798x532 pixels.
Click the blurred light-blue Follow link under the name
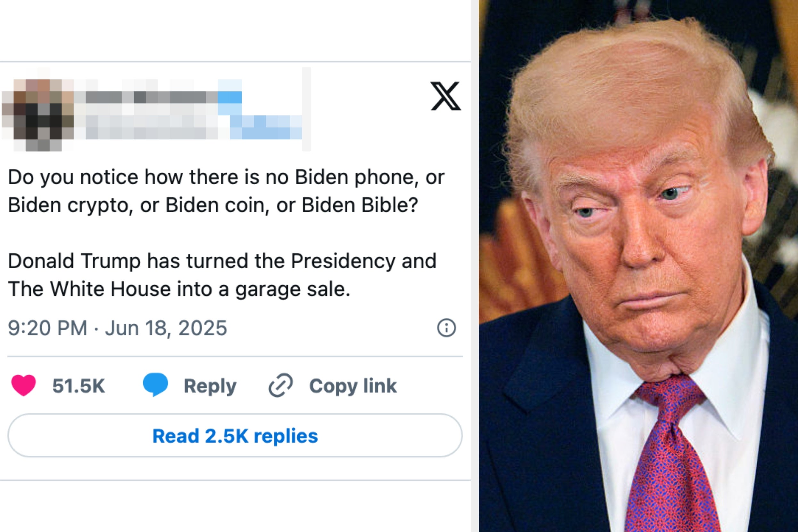266,127
